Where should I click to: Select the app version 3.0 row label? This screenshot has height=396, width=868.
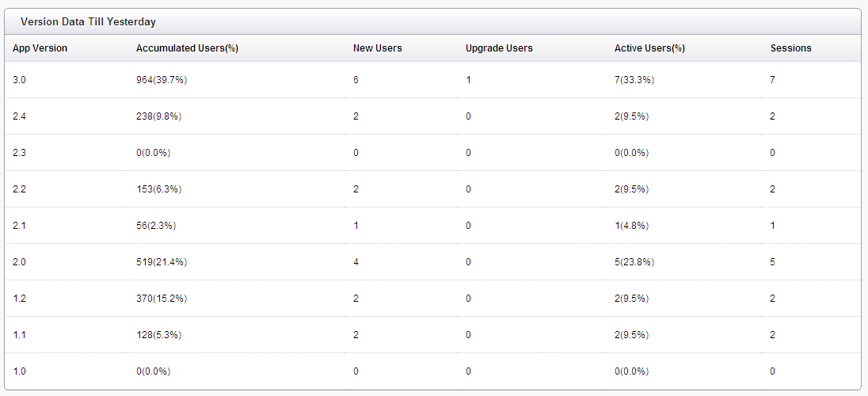(x=19, y=80)
